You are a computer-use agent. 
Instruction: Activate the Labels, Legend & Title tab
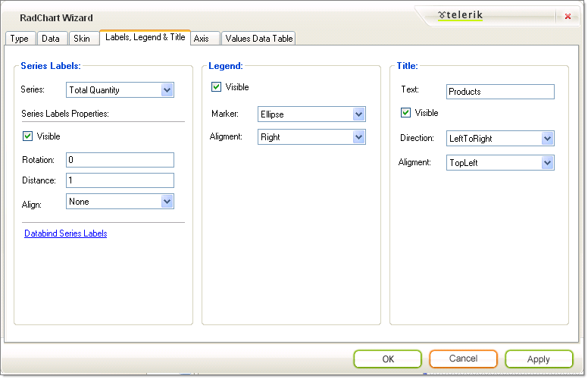coord(145,37)
